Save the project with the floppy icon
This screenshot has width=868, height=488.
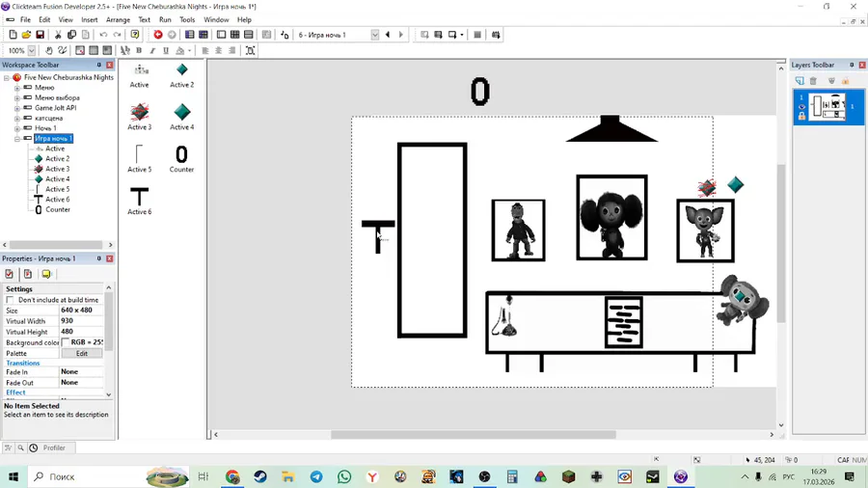pyautogui.click(x=40, y=35)
